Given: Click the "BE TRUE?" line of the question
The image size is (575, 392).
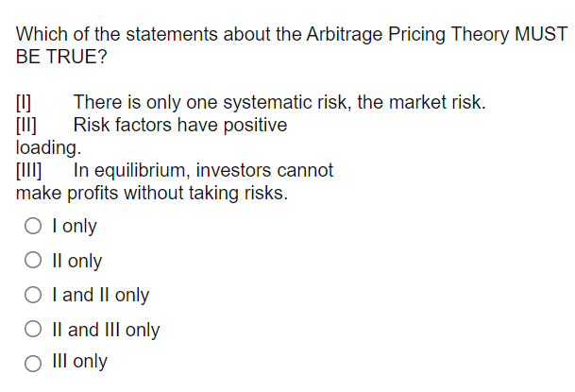Looking at the screenshot, I should pos(61,57).
